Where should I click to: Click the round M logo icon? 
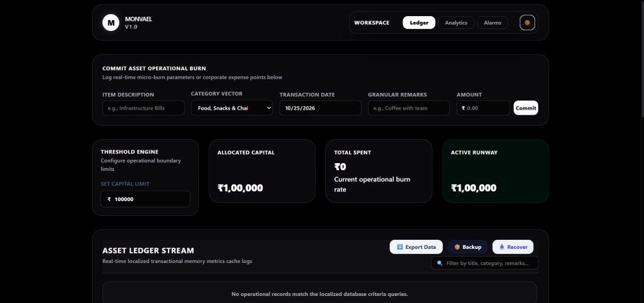pos(111,23)
